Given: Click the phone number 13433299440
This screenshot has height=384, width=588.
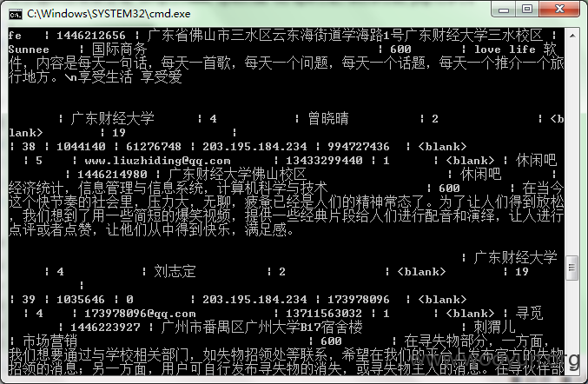Looking at the screenshot, I should pos(324,161).
